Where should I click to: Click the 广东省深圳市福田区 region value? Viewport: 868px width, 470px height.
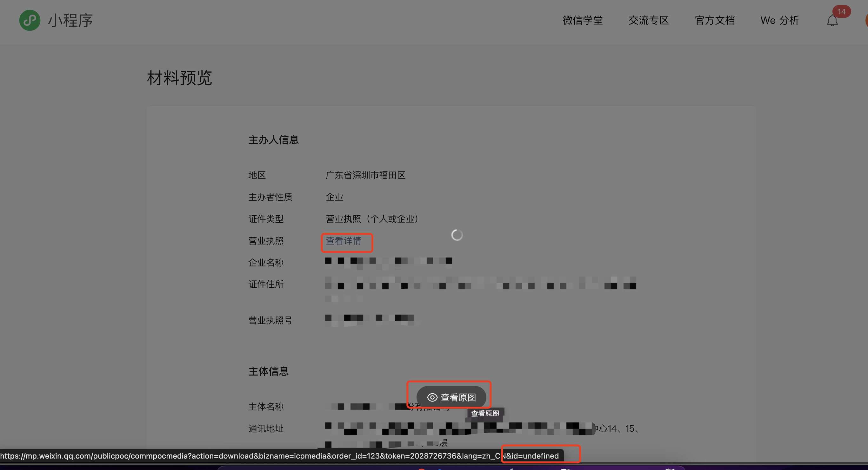click(365, 175)
